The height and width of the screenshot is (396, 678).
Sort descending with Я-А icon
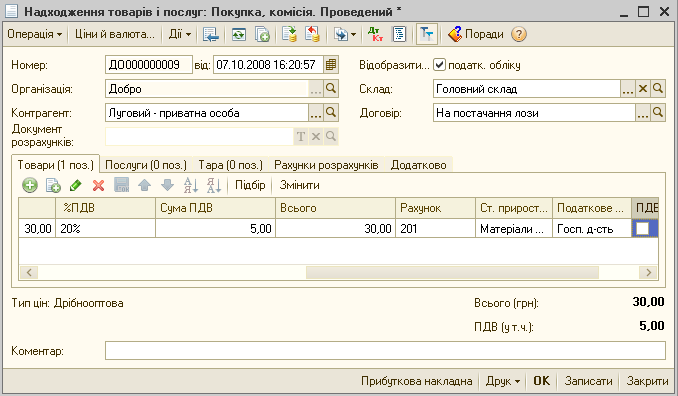click(214, 185)
